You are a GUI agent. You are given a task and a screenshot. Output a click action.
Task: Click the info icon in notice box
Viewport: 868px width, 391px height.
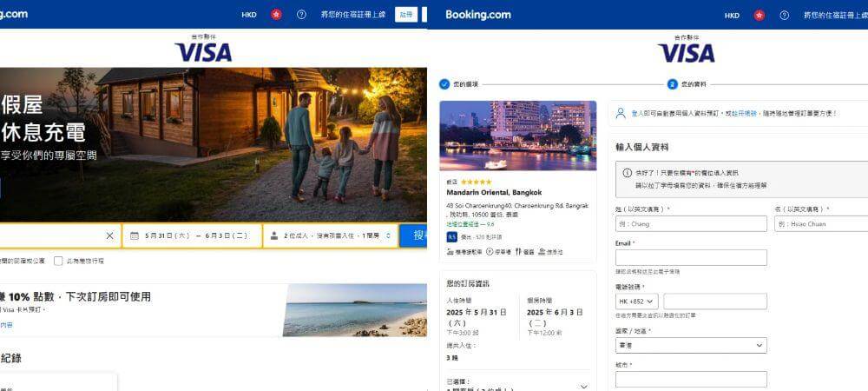click(x=628, y=173)
